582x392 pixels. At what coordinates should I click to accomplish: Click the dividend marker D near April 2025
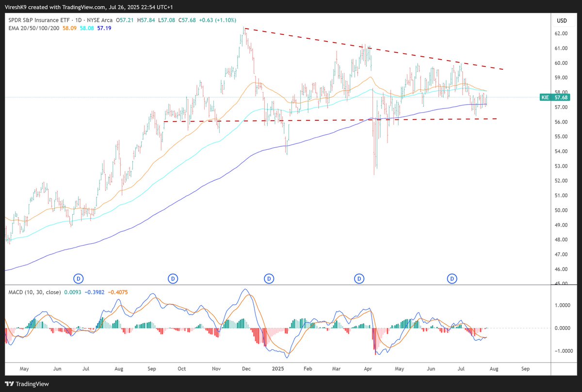coord(359,279)
